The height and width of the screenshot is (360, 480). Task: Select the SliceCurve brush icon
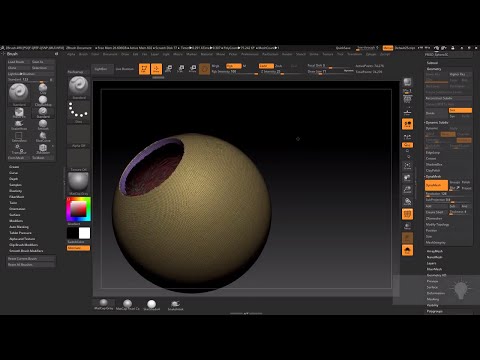click(43, 137)
